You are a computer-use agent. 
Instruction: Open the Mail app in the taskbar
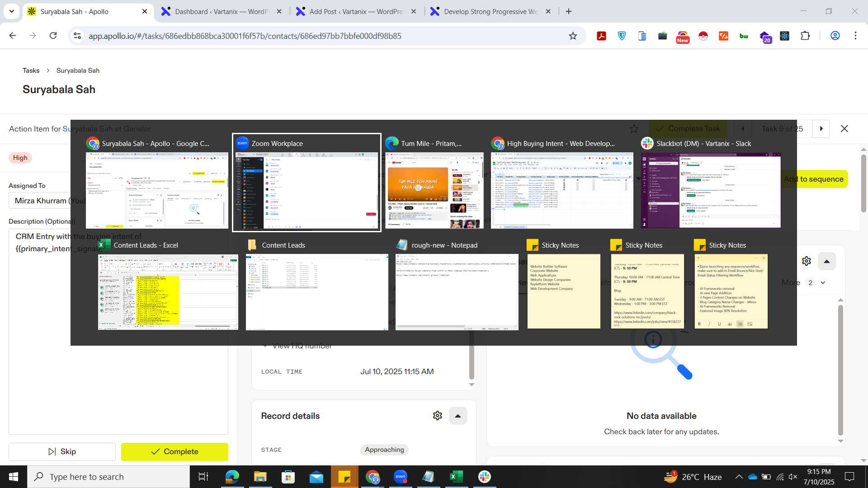(x=316, y=477)
